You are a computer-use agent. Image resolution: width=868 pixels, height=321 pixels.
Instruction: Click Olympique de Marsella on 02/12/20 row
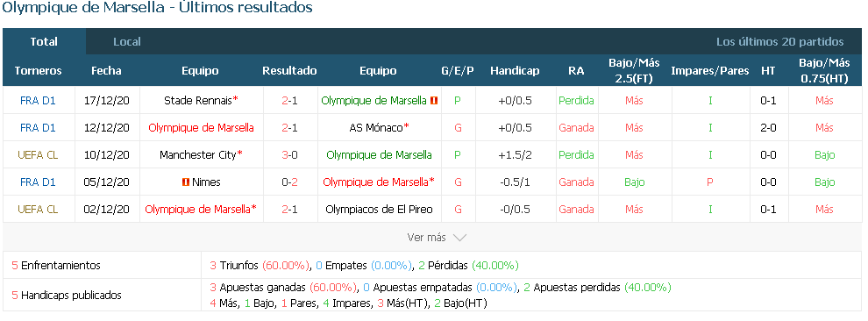point(198,210)
